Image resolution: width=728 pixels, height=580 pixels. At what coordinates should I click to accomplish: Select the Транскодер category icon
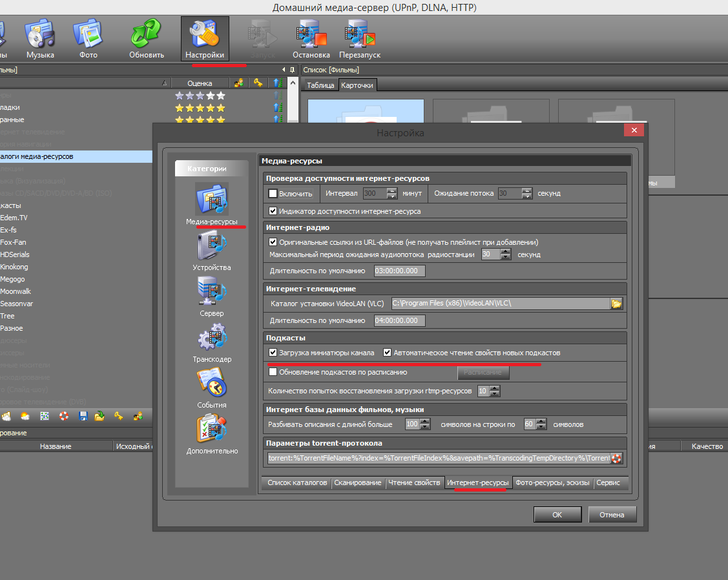(x=211, y=338)
